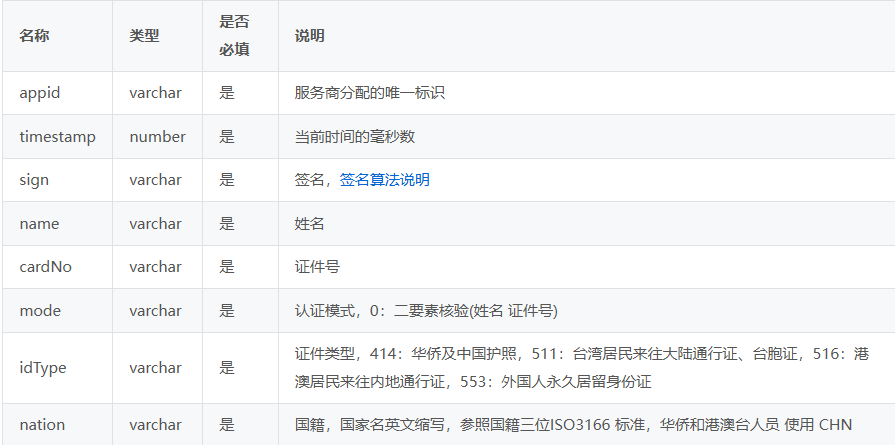Select the timestamp parameter name cell

click(57, 137)
